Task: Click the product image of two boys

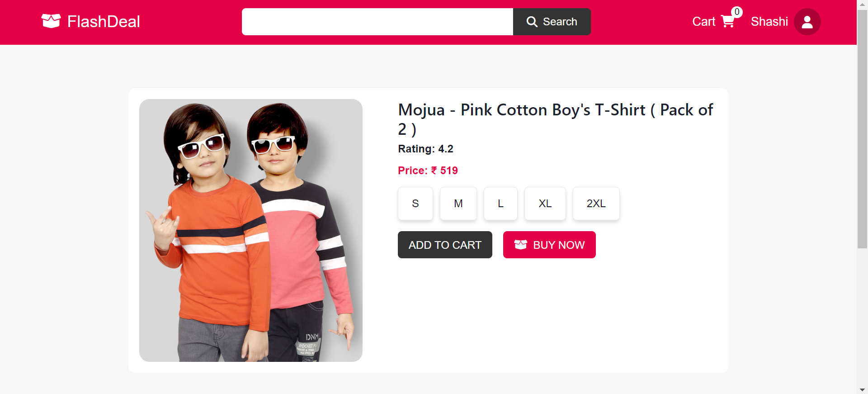Action: click(250, 230)
